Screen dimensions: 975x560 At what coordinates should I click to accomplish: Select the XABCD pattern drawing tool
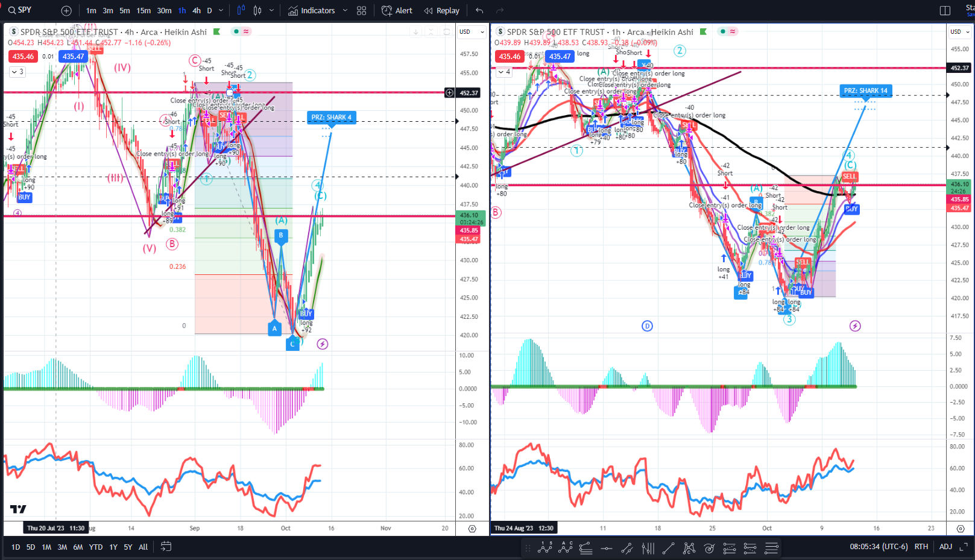pyautogui.click(x=689, y=548)
